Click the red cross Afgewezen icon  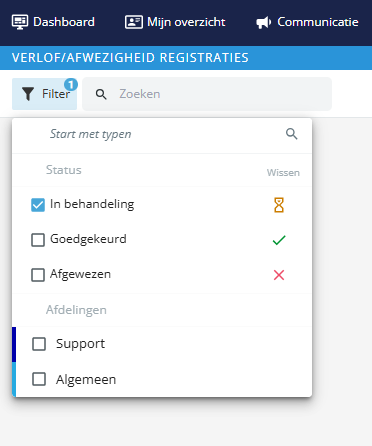[x=279, y=275]
